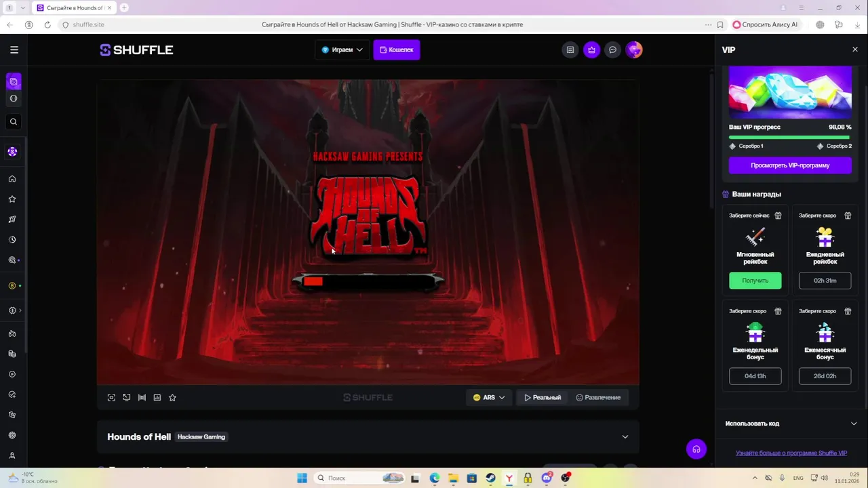868x488 pixels.
Task: Expand the Использовать код section
Action: pyautogui.click(x=790, y=424)
